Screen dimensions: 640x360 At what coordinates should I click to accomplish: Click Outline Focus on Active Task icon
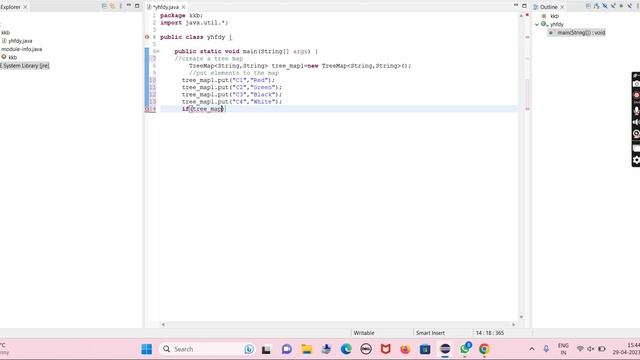pyautogui.click(x=588, y=6)
